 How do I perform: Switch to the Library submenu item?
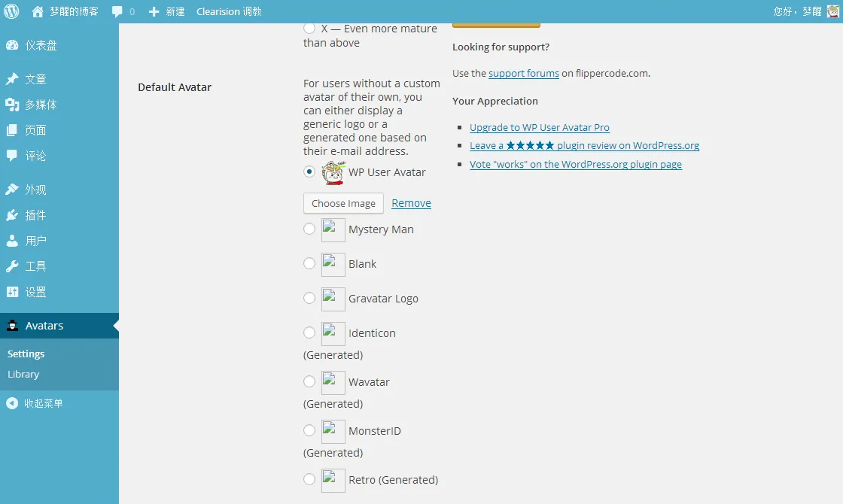23,374
